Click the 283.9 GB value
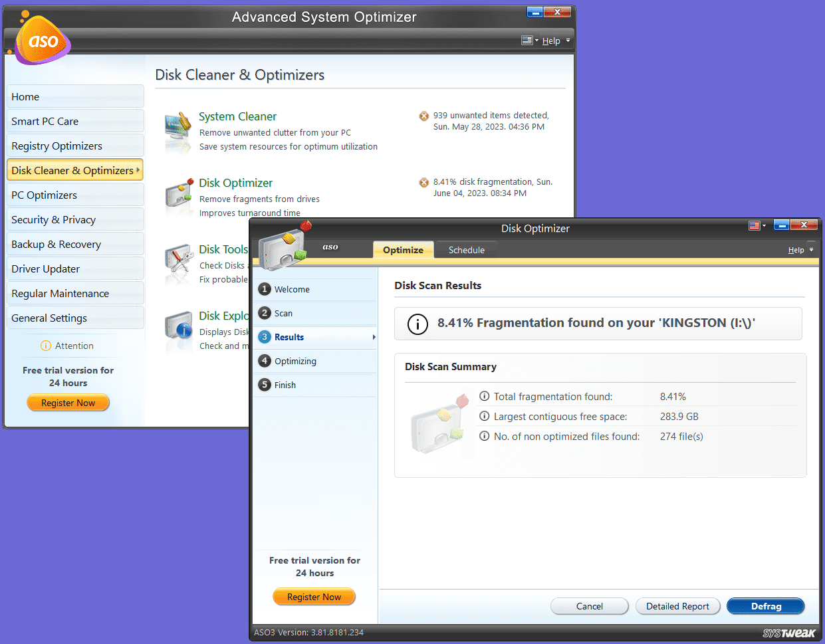This screenshot has width=825, height=644. (679, 417)
